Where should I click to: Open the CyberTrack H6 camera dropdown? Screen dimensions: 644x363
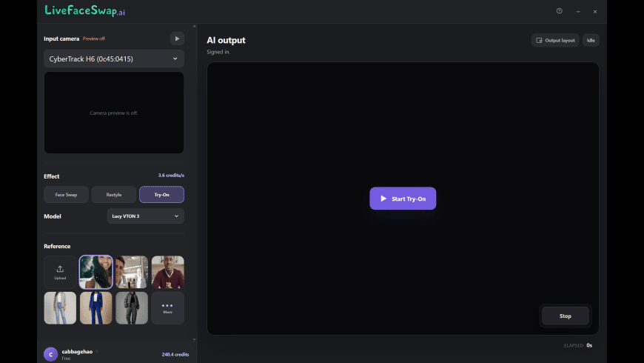[114, 59]
